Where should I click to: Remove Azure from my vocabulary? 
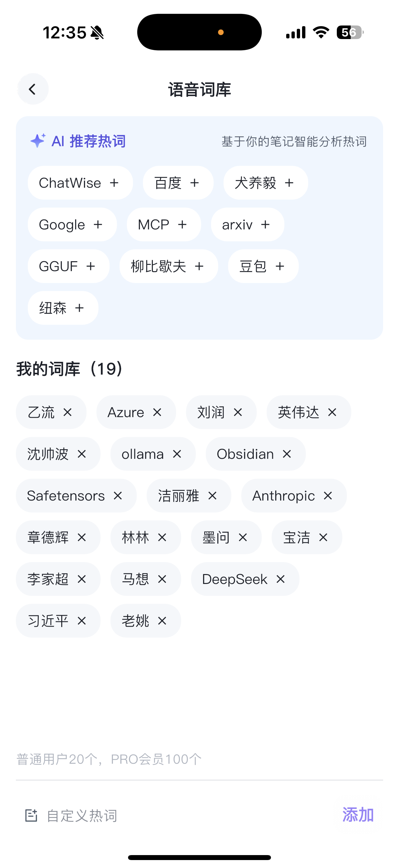coord(157,412)
